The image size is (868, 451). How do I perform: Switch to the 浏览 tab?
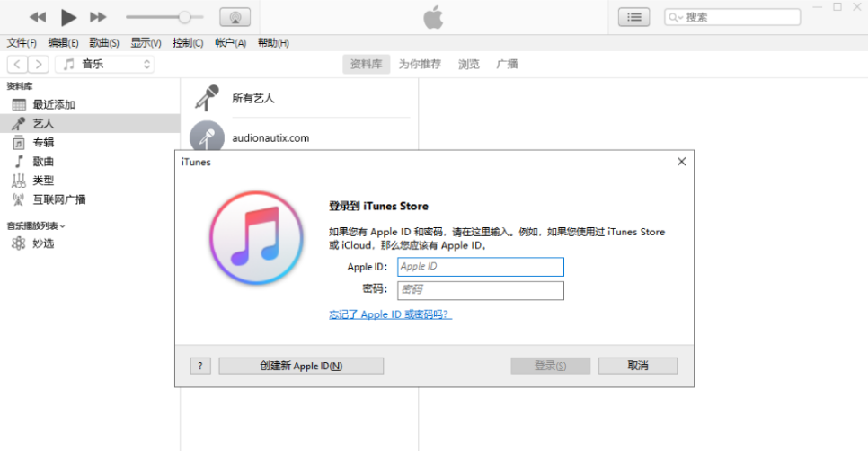468,64
